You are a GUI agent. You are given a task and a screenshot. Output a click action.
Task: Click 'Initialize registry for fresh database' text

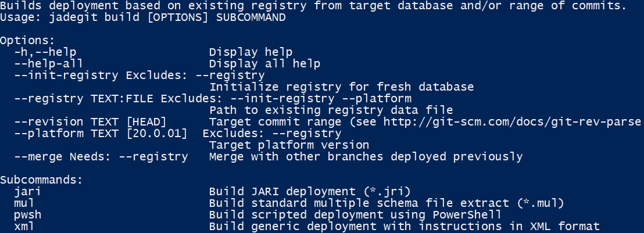(x=341, y=87)
